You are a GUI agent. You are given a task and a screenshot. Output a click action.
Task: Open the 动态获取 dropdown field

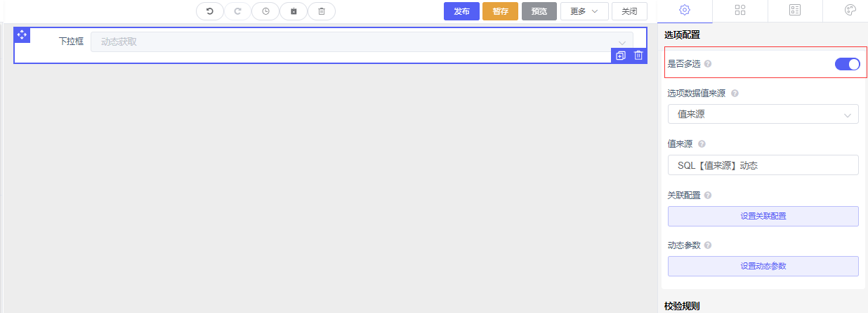click(362, 41)
